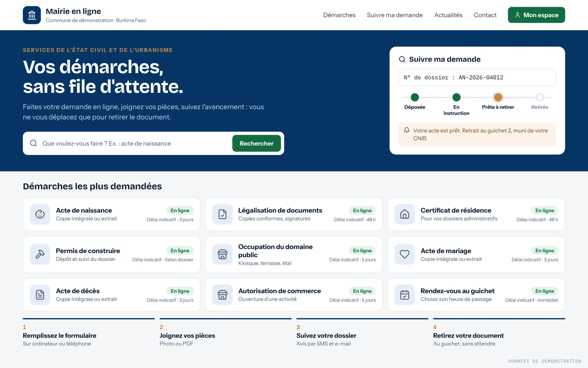
Task: Go to Suivre ma demande in navigation
Action: (x=395, y=15)
